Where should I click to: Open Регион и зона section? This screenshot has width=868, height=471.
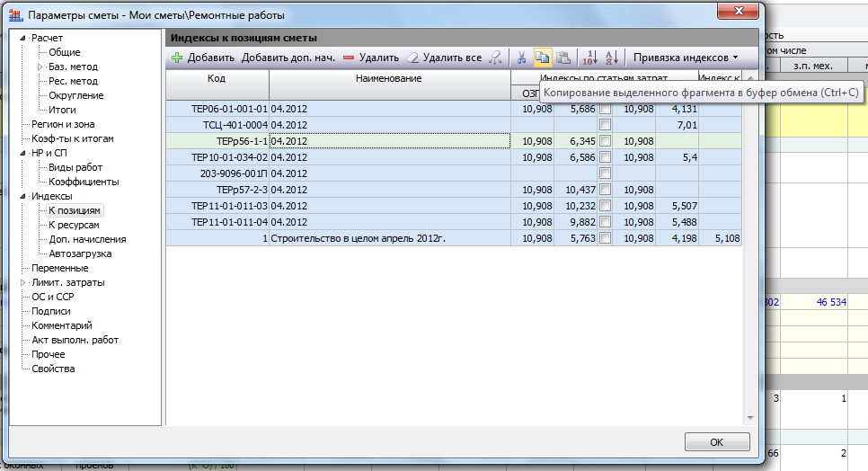(63, 124)
